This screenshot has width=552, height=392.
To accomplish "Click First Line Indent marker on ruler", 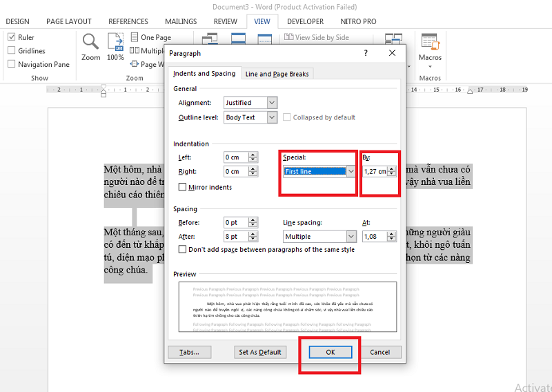I will click(x=103, y=87).
